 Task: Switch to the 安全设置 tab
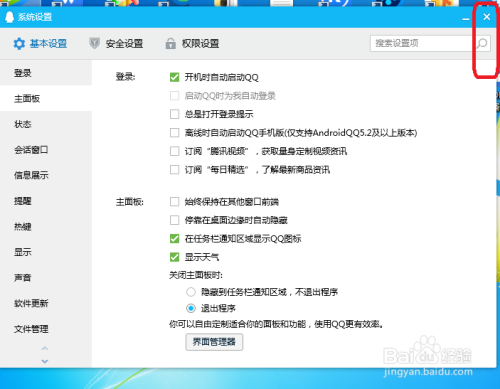(x=116, y=44)
